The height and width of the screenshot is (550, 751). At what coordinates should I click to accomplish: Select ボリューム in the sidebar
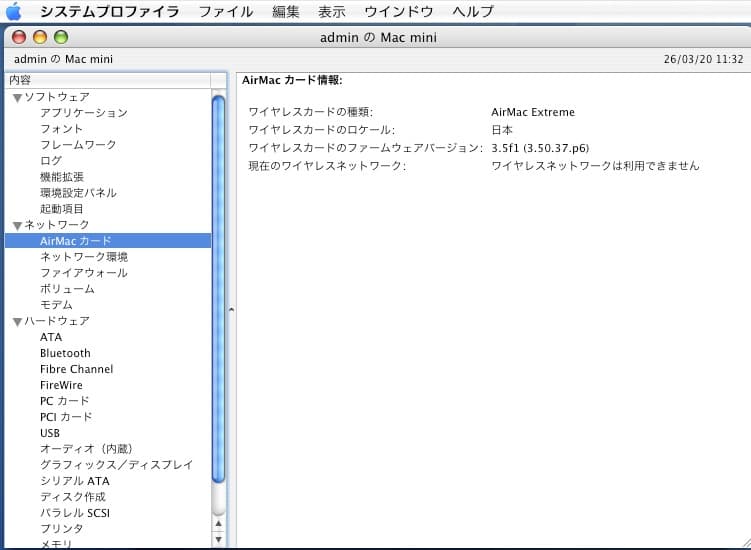tap(67, 289)
